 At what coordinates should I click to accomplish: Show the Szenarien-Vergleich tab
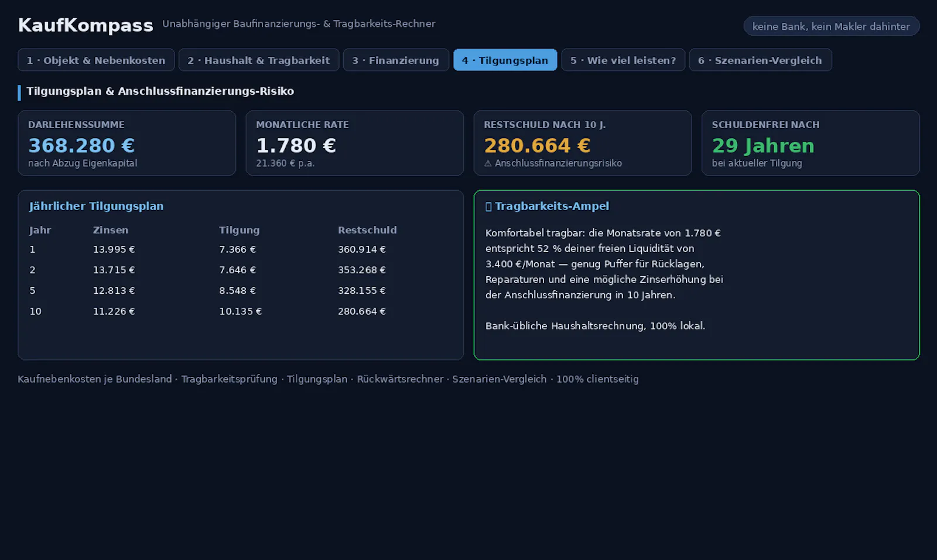[x=760, y=60]
